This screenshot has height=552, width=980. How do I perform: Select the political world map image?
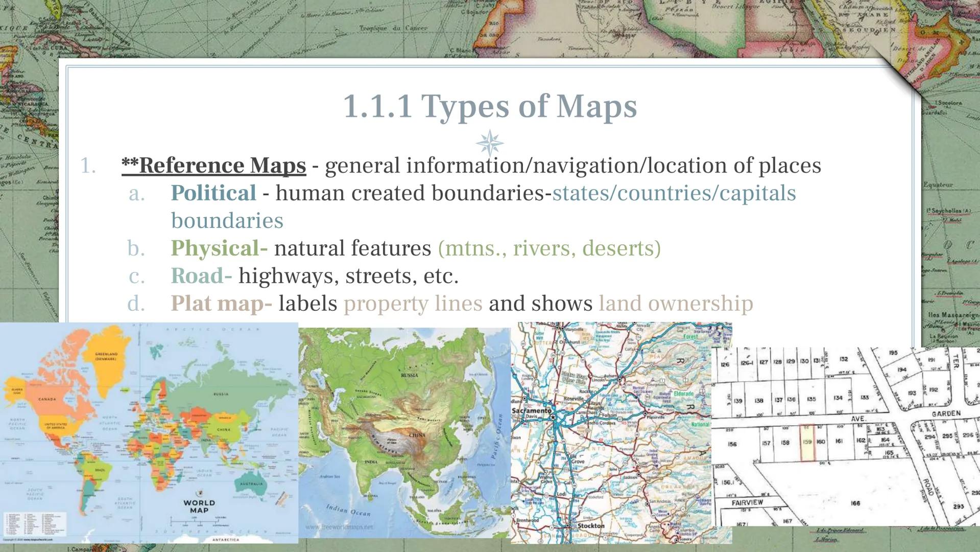tap(148, 432)
